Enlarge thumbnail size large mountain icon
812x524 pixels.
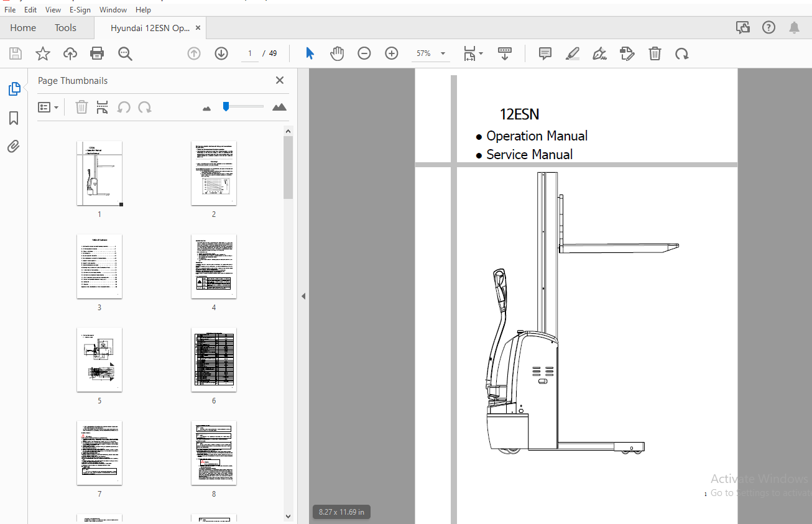[280, 107]
